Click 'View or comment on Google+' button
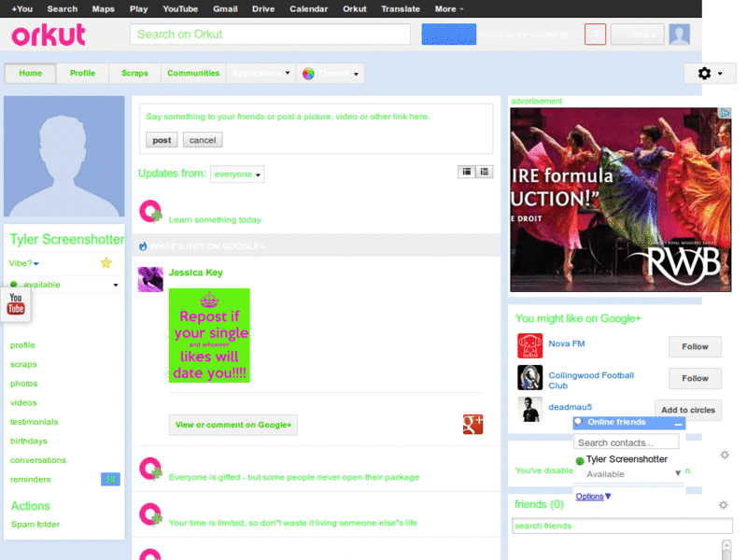The image size is (747, 560). (x=233, y=425)
